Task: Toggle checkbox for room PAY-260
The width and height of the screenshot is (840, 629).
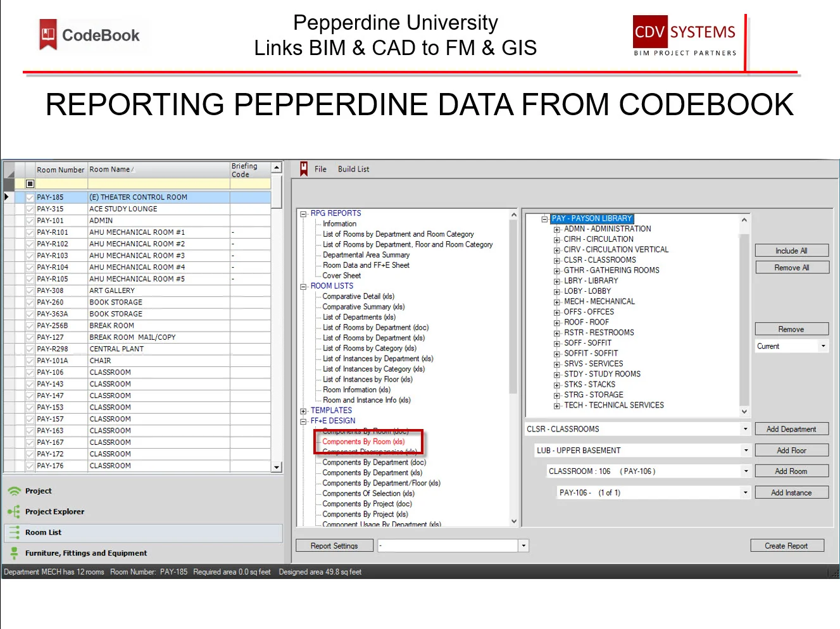Action: click(30, 302)
